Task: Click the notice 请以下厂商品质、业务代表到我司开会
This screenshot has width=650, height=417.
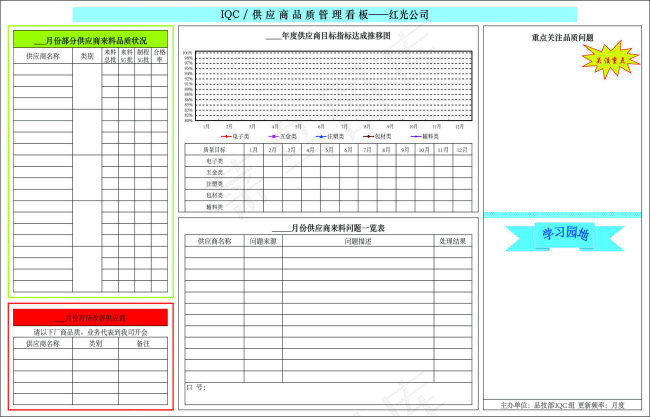Action: pos(90,332)
